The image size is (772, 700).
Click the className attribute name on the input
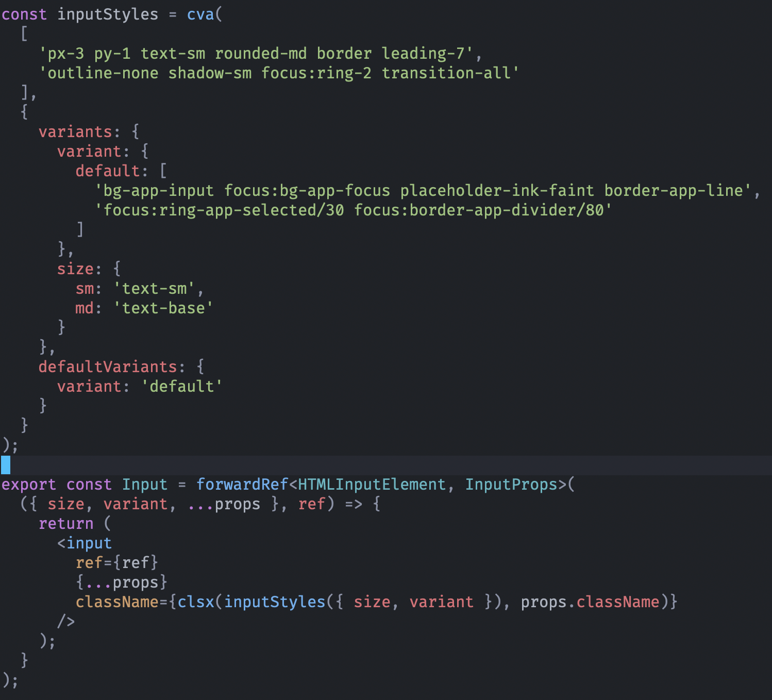click(x=117, y=602)
